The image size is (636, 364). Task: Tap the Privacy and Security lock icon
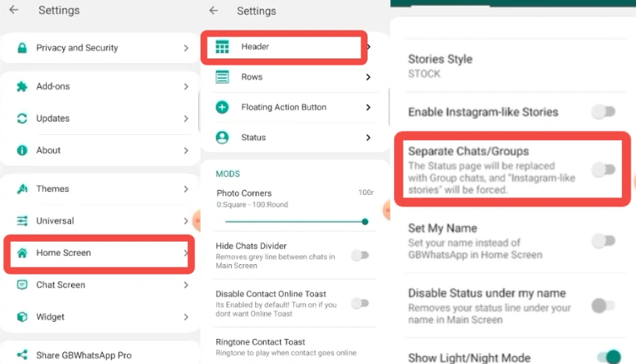click(22, 48)
